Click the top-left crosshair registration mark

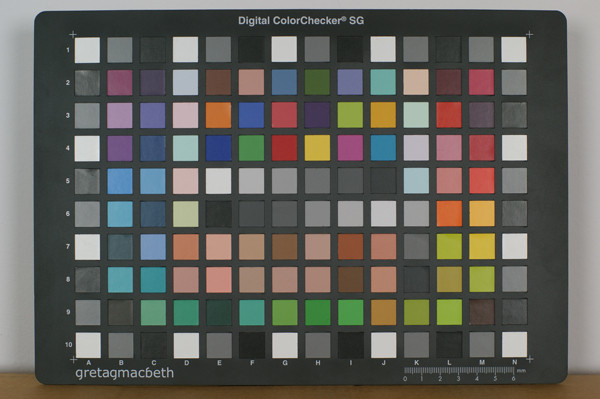[73, 35]
